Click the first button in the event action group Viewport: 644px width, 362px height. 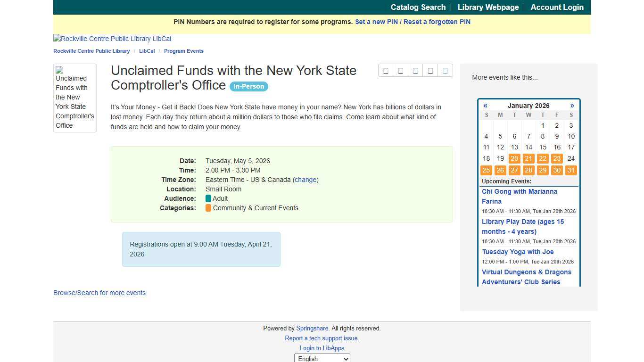pyautogui.click(x=386, y=71)
